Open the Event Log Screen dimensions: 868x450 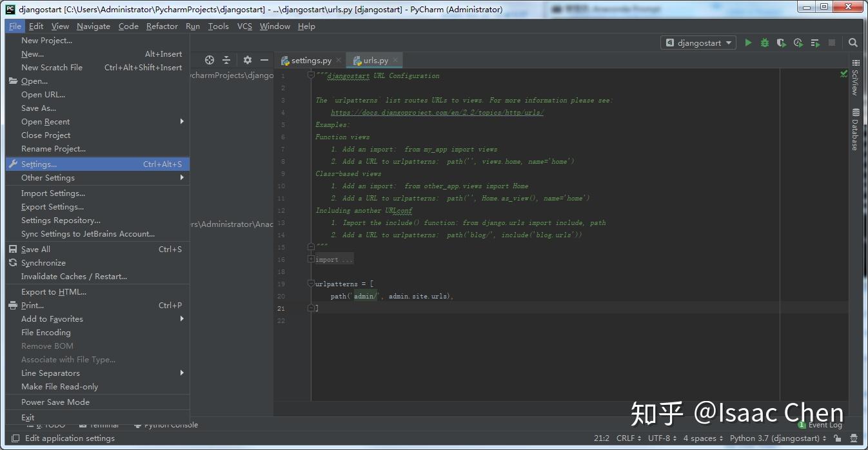click(x=821, y=425)
